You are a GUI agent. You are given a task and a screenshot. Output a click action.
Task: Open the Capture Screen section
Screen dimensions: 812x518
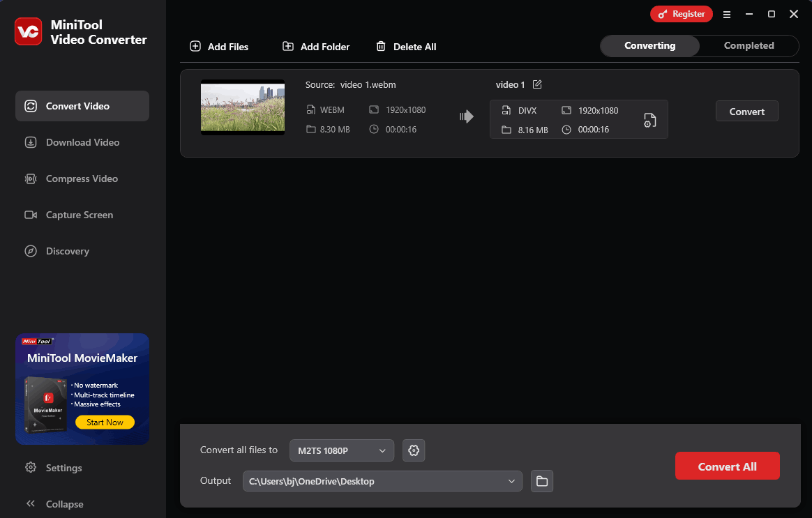[x=82, y=215]
